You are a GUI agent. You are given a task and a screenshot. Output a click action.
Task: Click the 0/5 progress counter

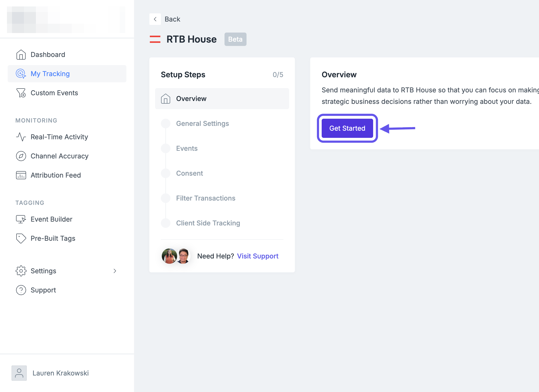click(x=278, y=75)
